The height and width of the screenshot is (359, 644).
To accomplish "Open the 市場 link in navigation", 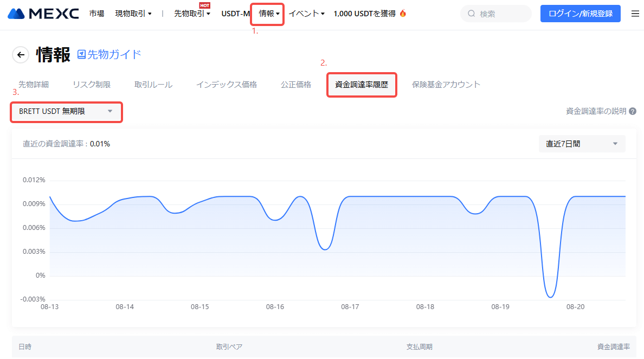I will pos(96,14).
